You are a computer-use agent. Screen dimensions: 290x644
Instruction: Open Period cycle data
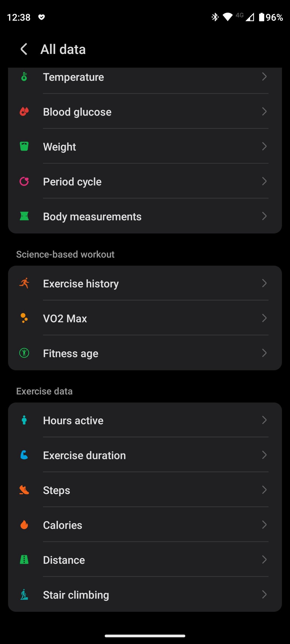[145, 182]
